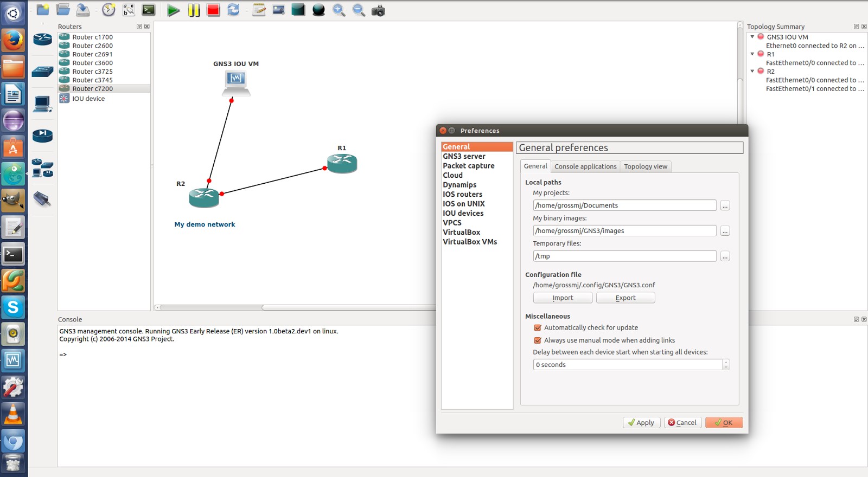Image resolution: width=868 pixels, height=477 pixels.
Task: Browse routers in the device sidebar
Action: coord(42,39)
